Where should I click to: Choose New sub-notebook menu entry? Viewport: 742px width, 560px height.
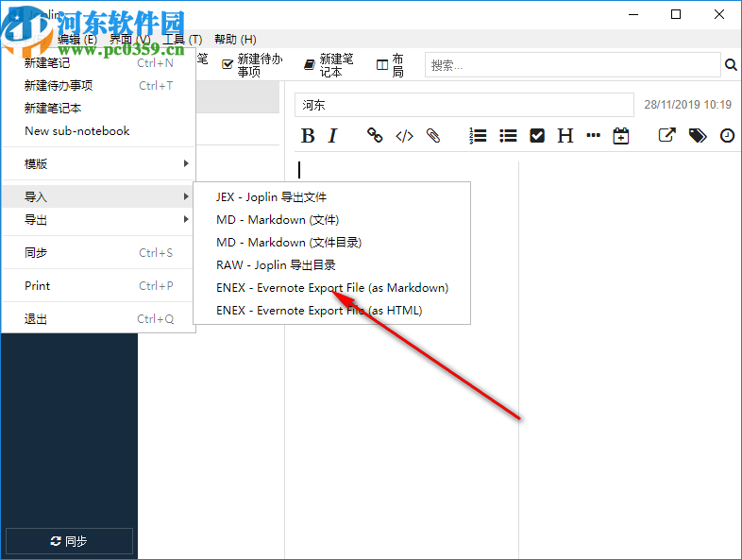98,131
